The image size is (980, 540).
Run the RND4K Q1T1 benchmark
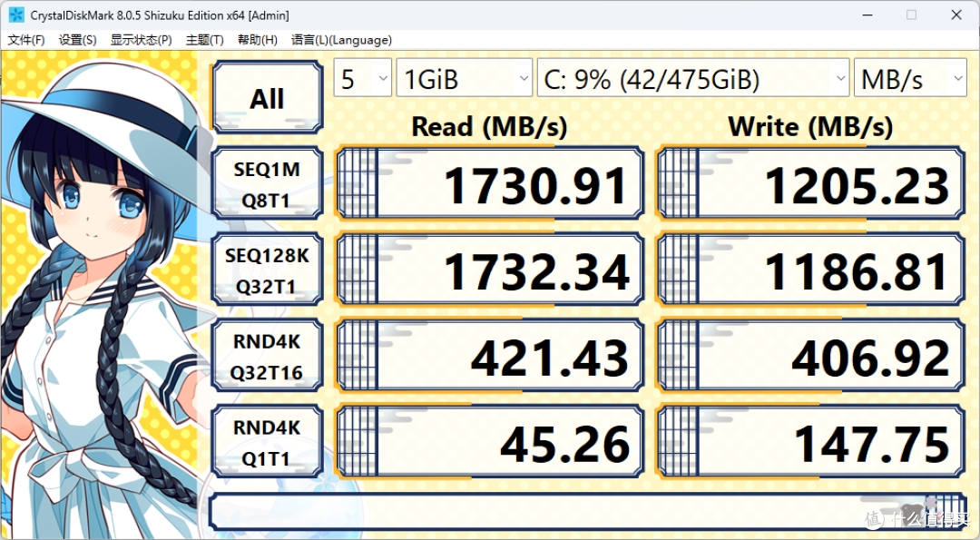268,443
